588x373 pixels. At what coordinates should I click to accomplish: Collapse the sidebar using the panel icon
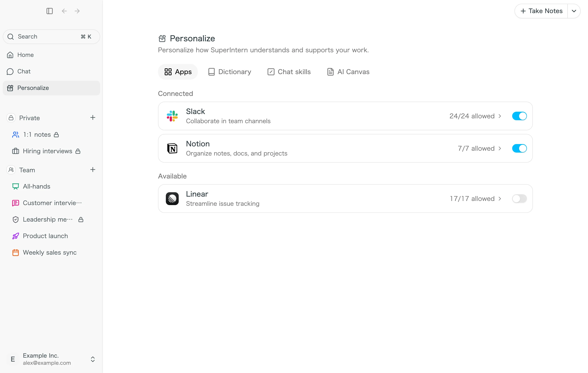click(x=50, y=11)
